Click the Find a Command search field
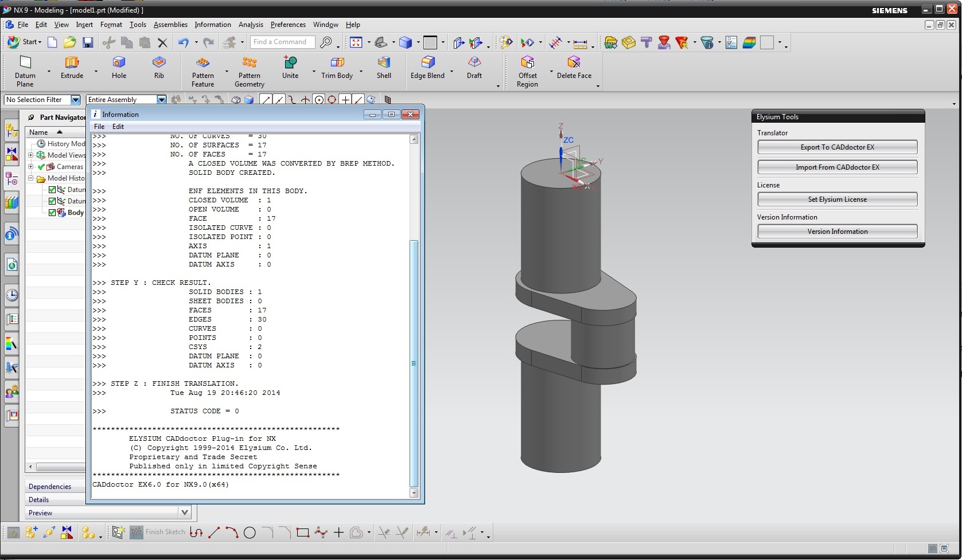The height and width of the screenshot is (560, 962). [x=283, y=42]
